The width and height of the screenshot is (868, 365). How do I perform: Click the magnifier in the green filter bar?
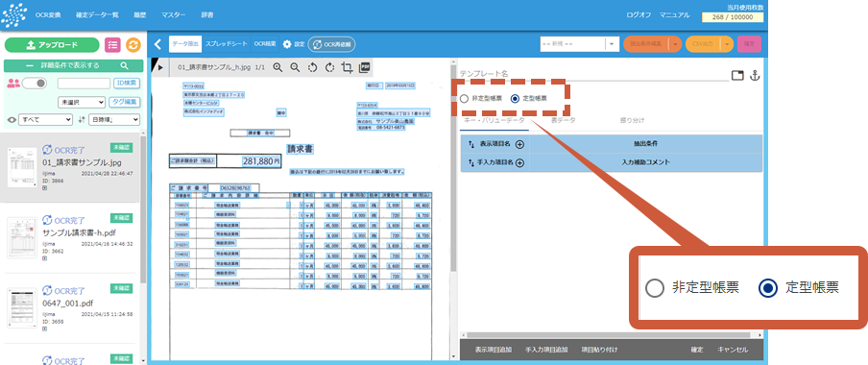(x=125, y=65)
